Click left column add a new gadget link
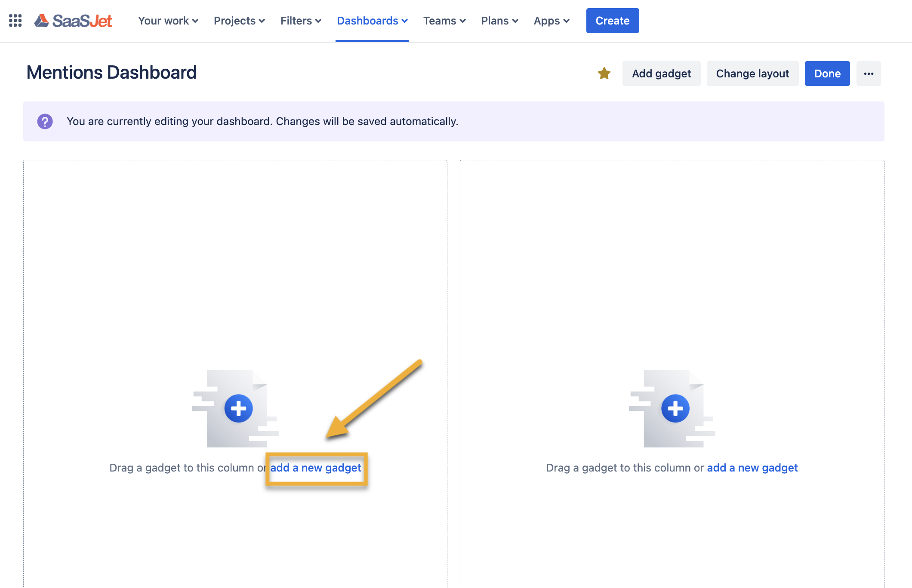Viewport: 912px width, 588px height. click(316, 468)
